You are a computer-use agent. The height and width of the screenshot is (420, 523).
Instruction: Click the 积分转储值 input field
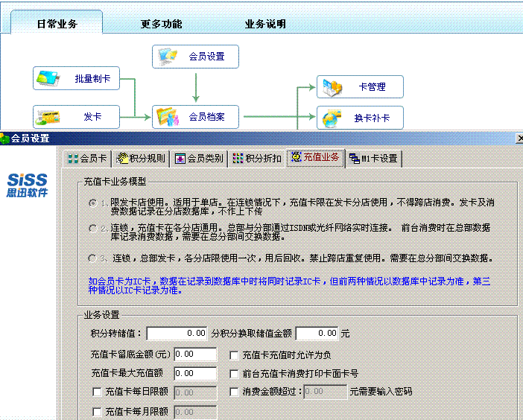click(x=178, y=333)
